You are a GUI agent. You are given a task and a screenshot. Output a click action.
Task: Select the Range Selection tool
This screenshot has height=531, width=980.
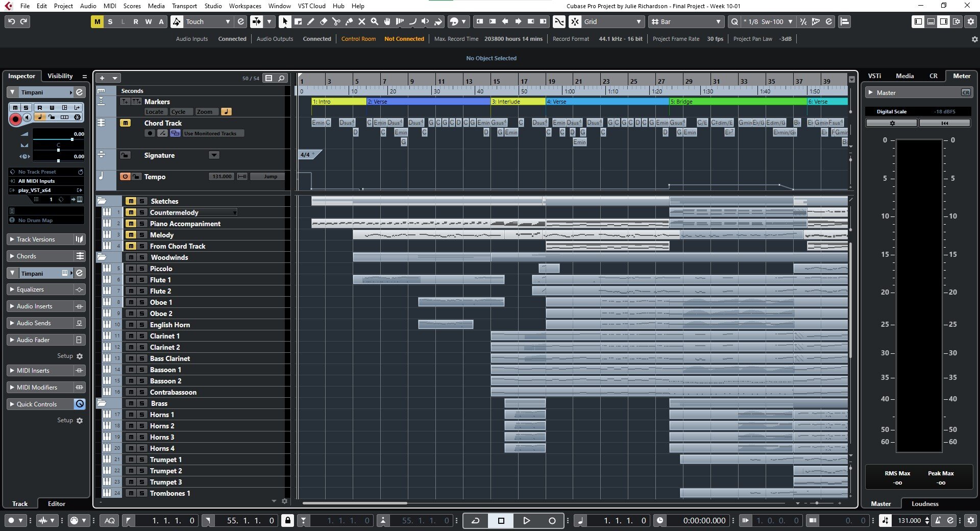point(298,21)
